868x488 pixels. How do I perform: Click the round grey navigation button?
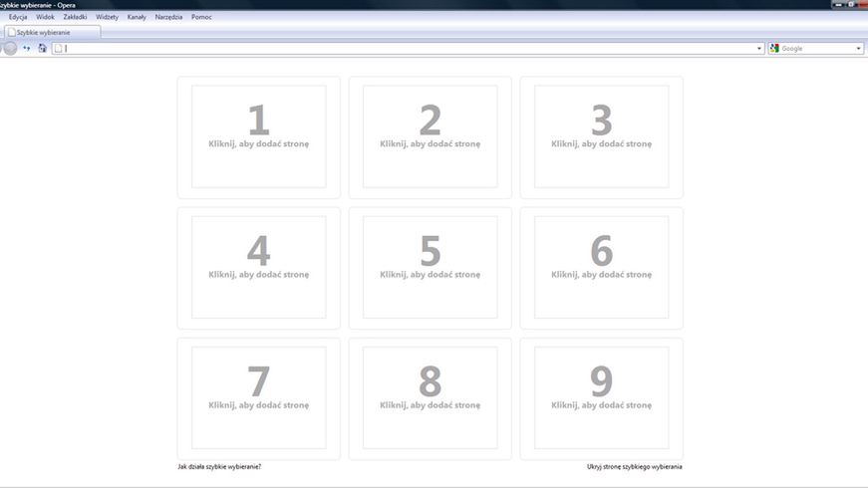click(10, 49)
